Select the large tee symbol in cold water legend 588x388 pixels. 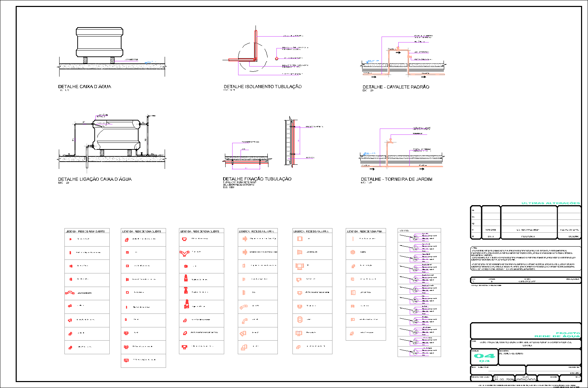click(x=299, y=266)
